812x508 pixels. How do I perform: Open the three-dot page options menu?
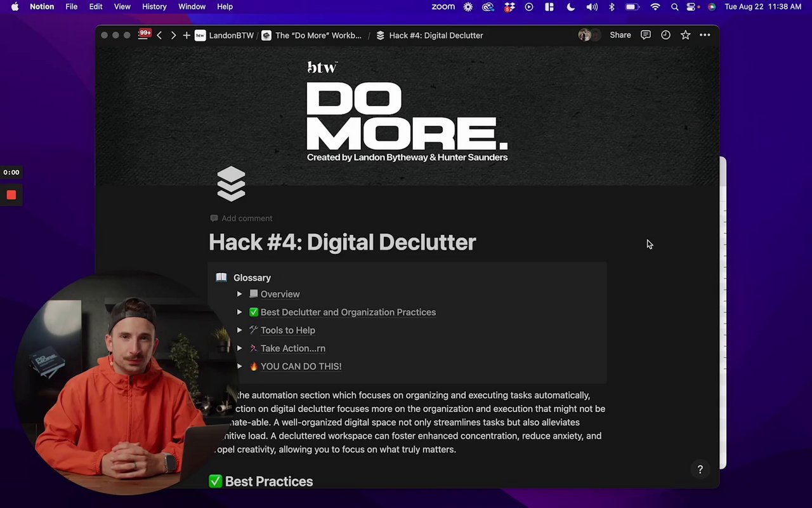(x=705, y=35)
